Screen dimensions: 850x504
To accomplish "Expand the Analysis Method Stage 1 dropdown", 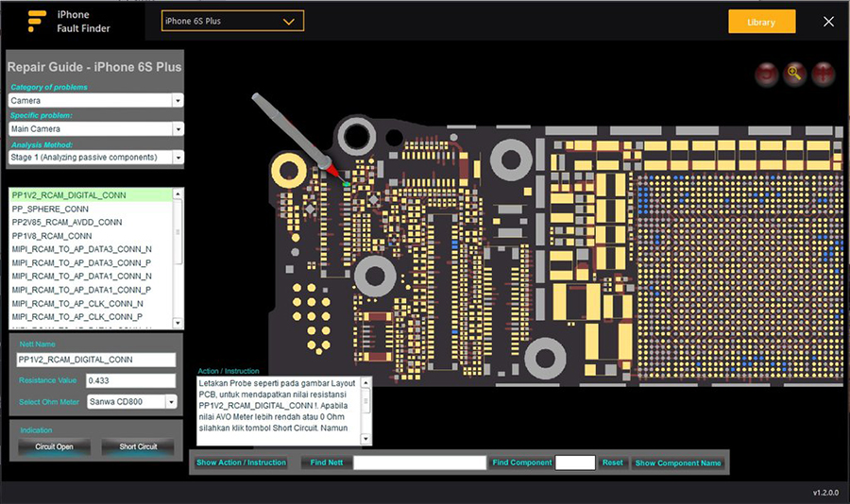I will pos(178,158).
